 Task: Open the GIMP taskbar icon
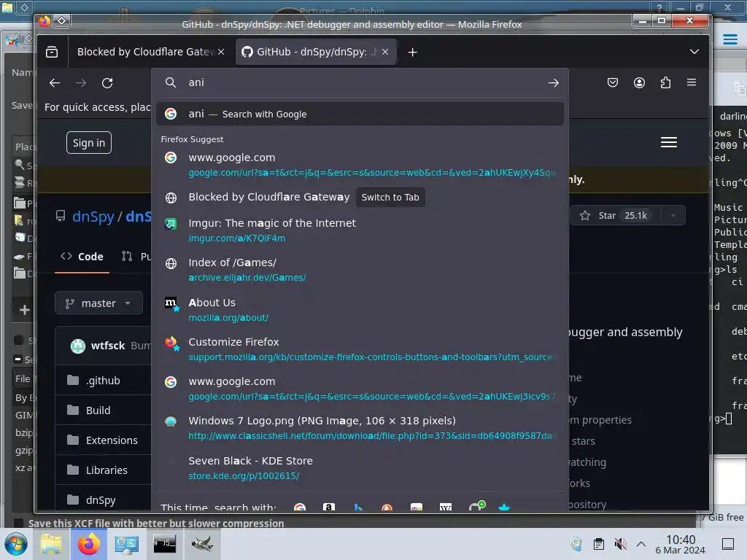click(202, 544)
